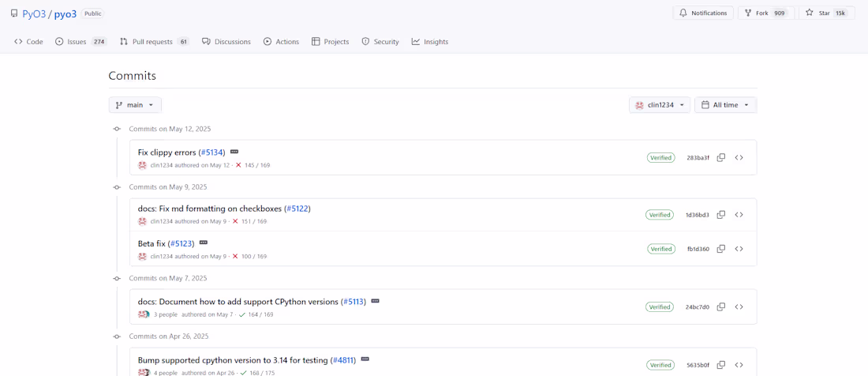The image size is (868, 376).
Task: Go to the Discussions tab
Action: pyautogui.click(x=226, y=42)
